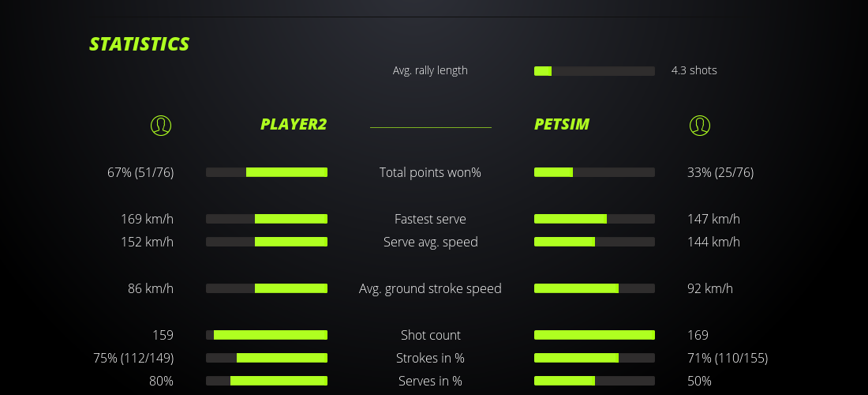The image size is (868, 395).
Task: Click the PETSIM profile avatar icon
Action: [x=699, y=125]
